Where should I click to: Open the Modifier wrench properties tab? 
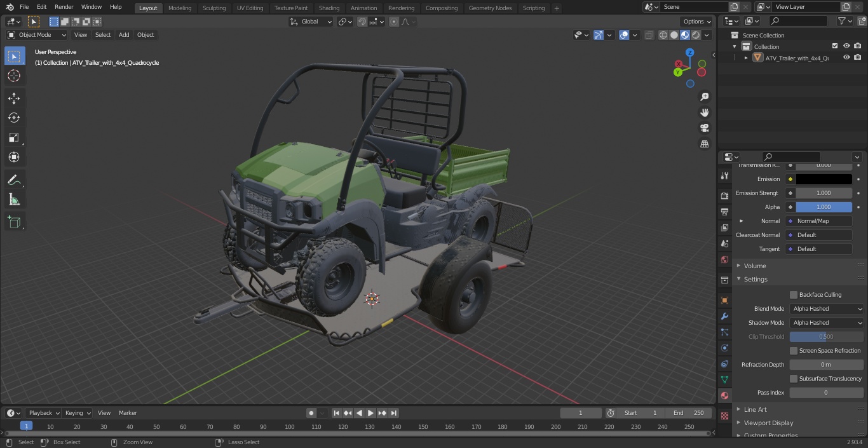point(724,316)
